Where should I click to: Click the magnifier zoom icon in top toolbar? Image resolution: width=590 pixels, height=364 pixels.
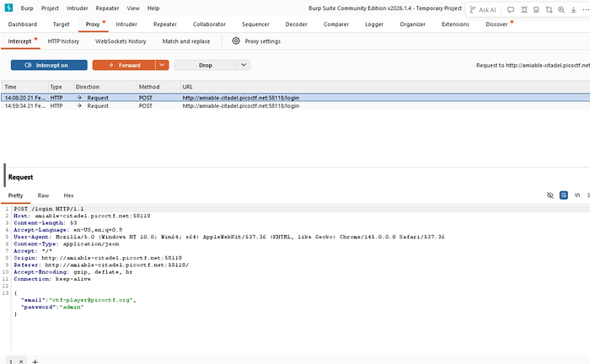pyautogui.click(x=561, y=10)
